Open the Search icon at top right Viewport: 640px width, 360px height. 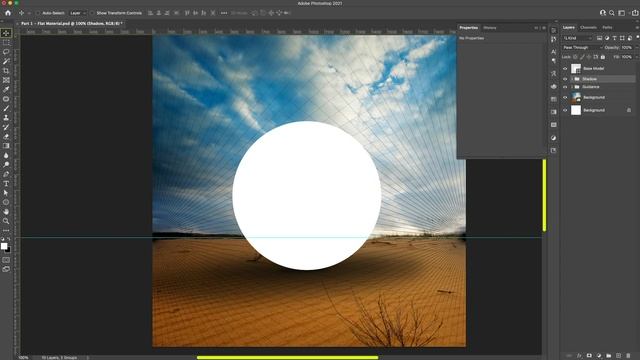pos(611,13)
